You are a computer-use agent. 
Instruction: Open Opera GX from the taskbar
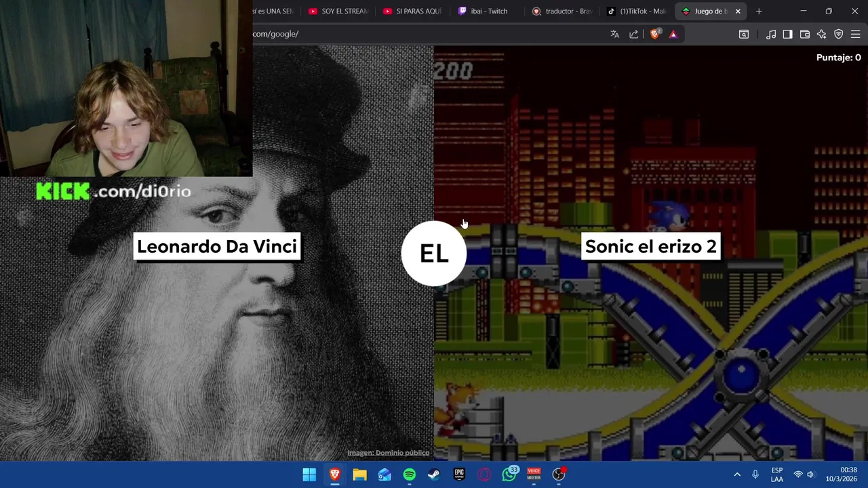[x=484, y=474]
